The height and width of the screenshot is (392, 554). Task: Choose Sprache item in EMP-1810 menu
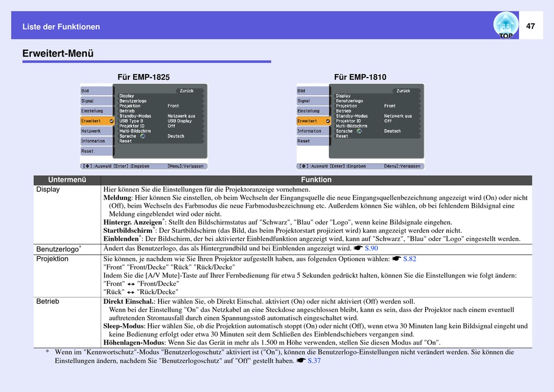pyautogui.click(x=344, y=131)
